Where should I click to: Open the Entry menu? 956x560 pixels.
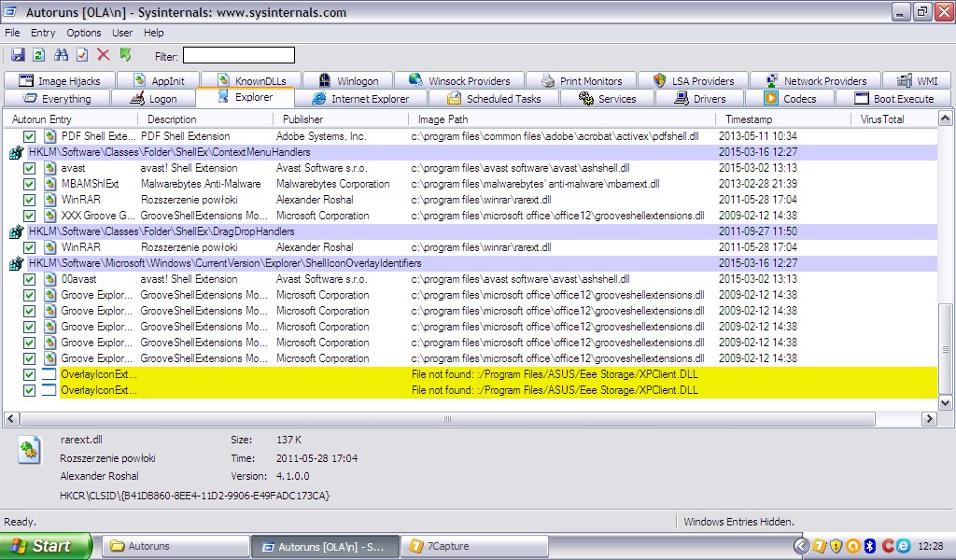43,33
